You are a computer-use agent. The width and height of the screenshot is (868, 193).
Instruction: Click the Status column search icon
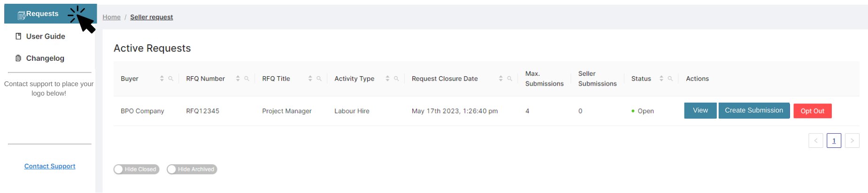pos(670,79)
